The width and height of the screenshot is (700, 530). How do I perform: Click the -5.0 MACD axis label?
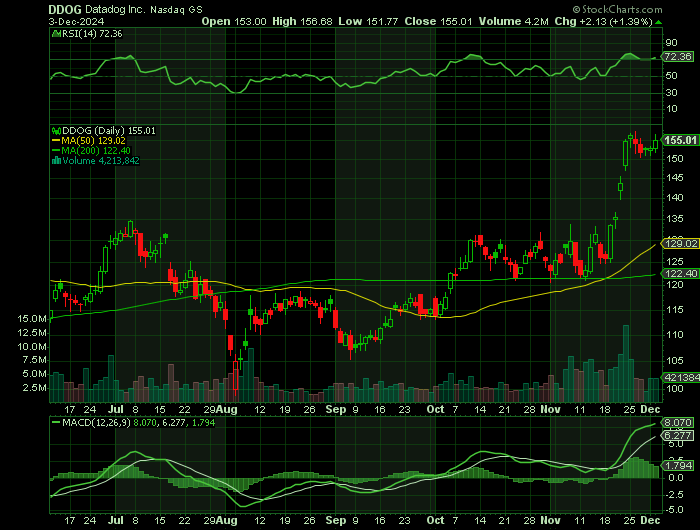[674, 509]
